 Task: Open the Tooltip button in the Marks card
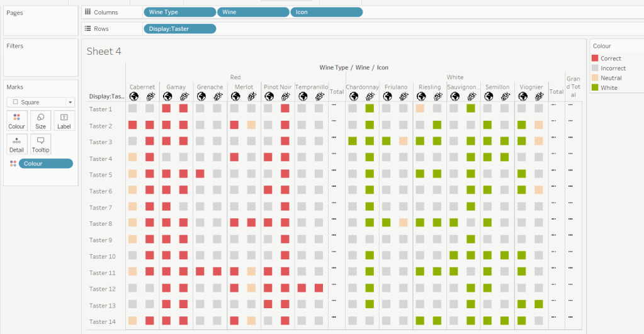pyautogui.click(x=40, y=145)
